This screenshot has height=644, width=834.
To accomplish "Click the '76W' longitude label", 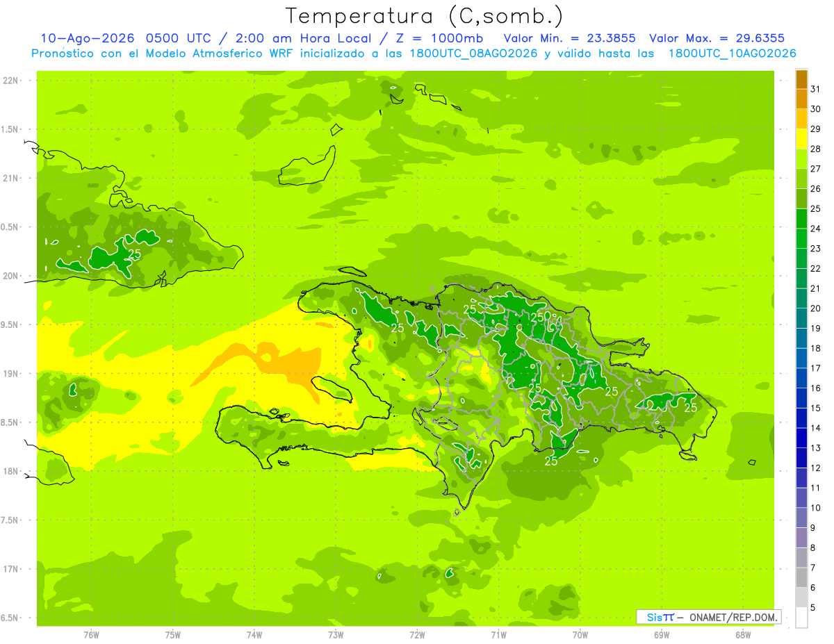I will (92, 635).
